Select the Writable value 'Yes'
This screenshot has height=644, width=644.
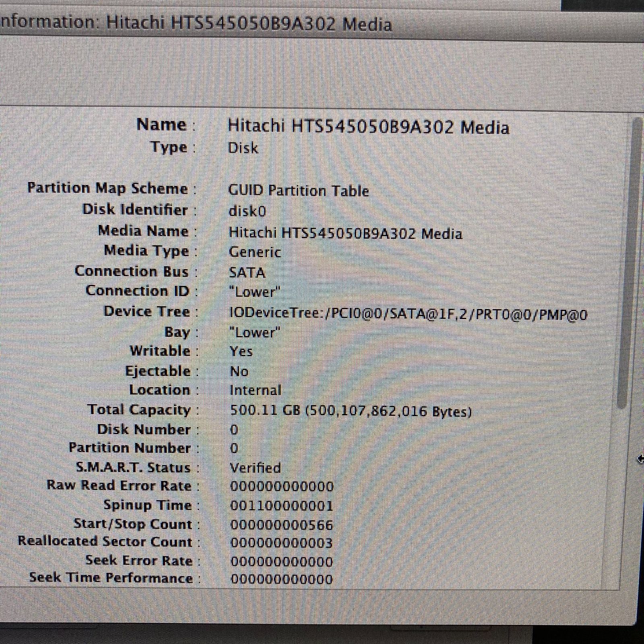241,351
